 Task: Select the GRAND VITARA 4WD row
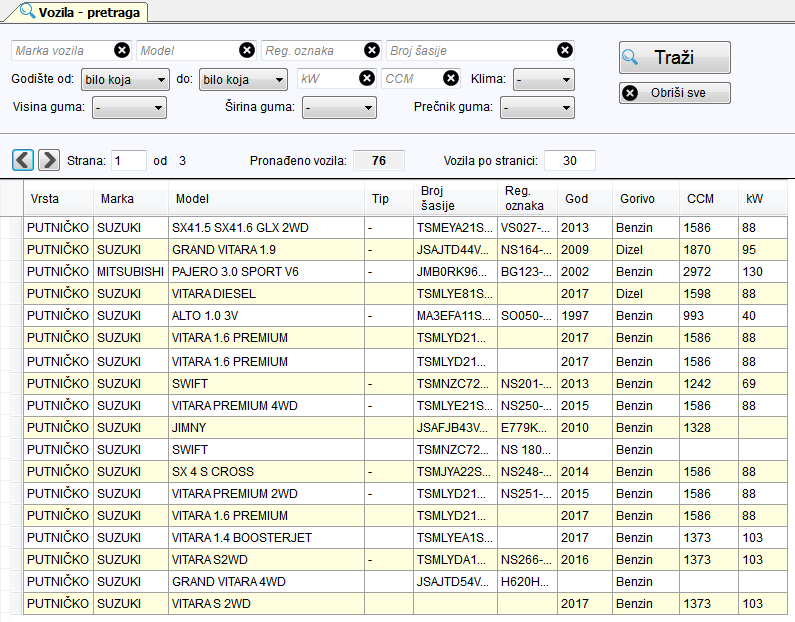tap(405, 581)
